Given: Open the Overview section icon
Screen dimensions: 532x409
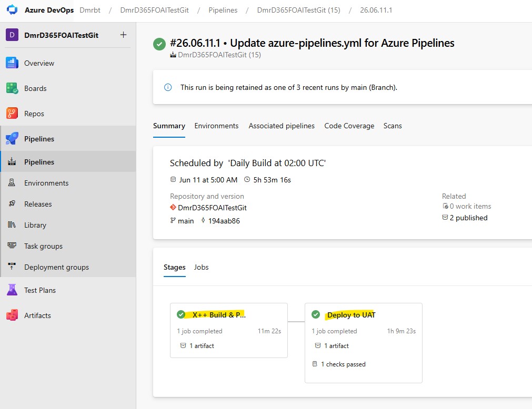Looking at the screenshot, I should tap(12, 63).
